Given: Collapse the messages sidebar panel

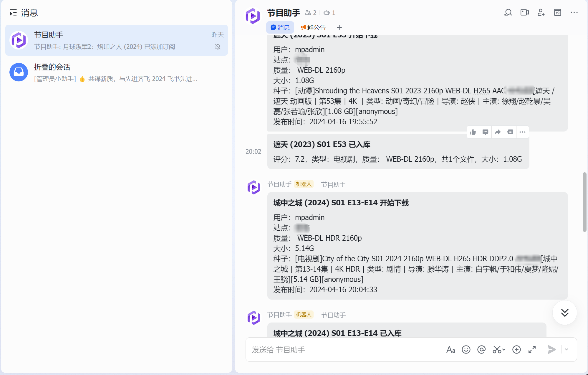Looking at the screenshot, I should 13,13.
